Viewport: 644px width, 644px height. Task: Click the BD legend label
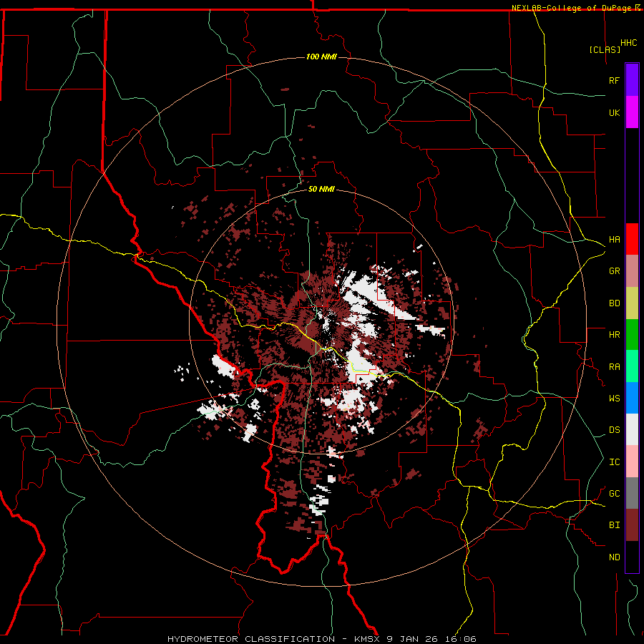tap(614, 303)
